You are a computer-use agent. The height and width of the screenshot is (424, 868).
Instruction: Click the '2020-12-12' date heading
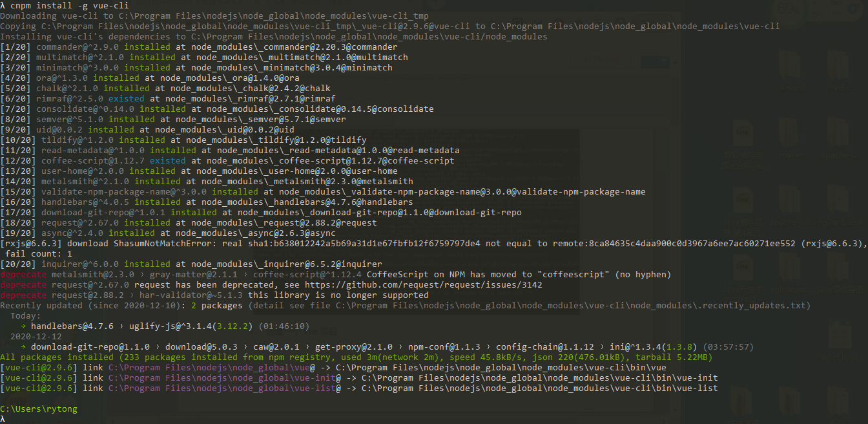(x=36, y=336)
